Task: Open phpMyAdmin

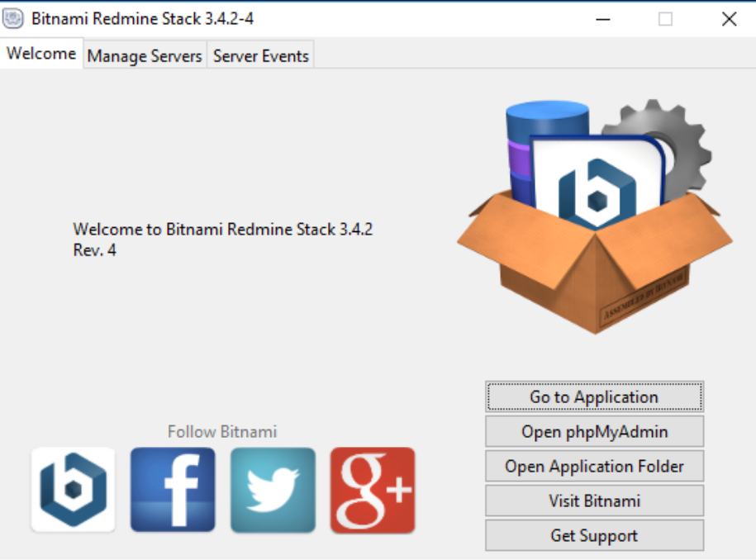Action: click(x=594, y=431)
